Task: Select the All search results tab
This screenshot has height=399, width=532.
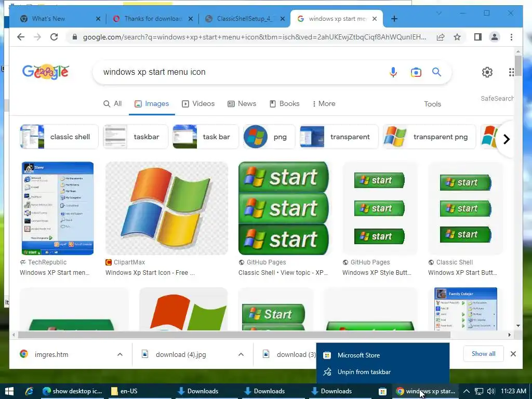Action: [x=112, y=104]
